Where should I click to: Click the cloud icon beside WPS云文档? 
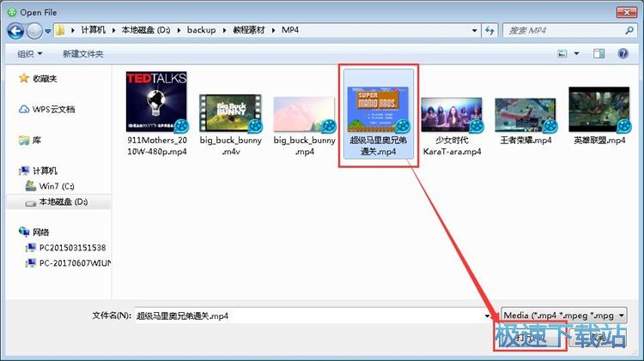(24, 110)
